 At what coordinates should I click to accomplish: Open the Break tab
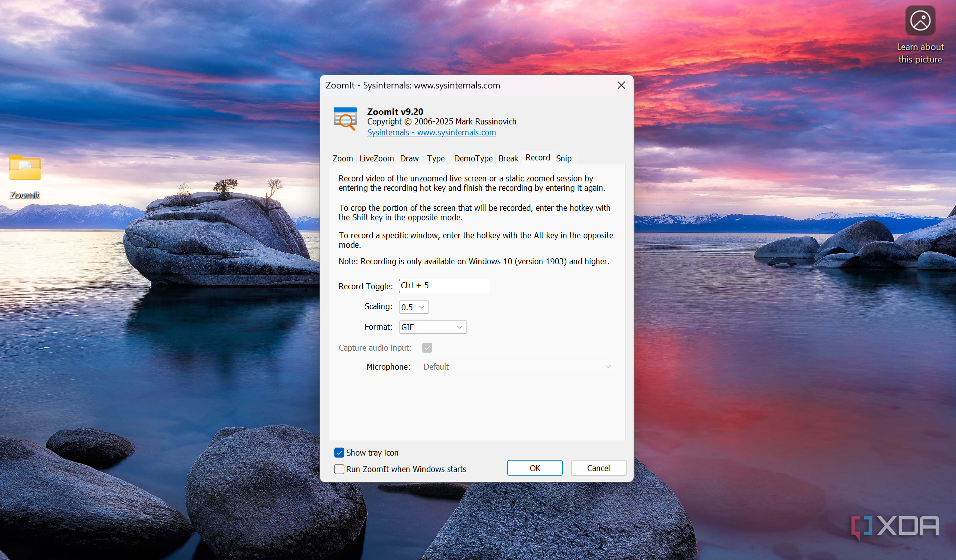tap(508, 158)
